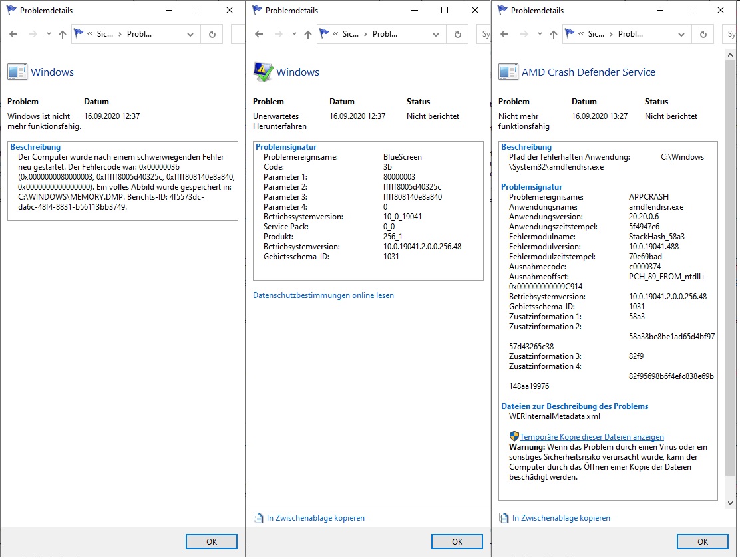Open recent locations chevron in middle window
Image resolution: width=740 pixels, height=560 pixels.
point(294,34)
